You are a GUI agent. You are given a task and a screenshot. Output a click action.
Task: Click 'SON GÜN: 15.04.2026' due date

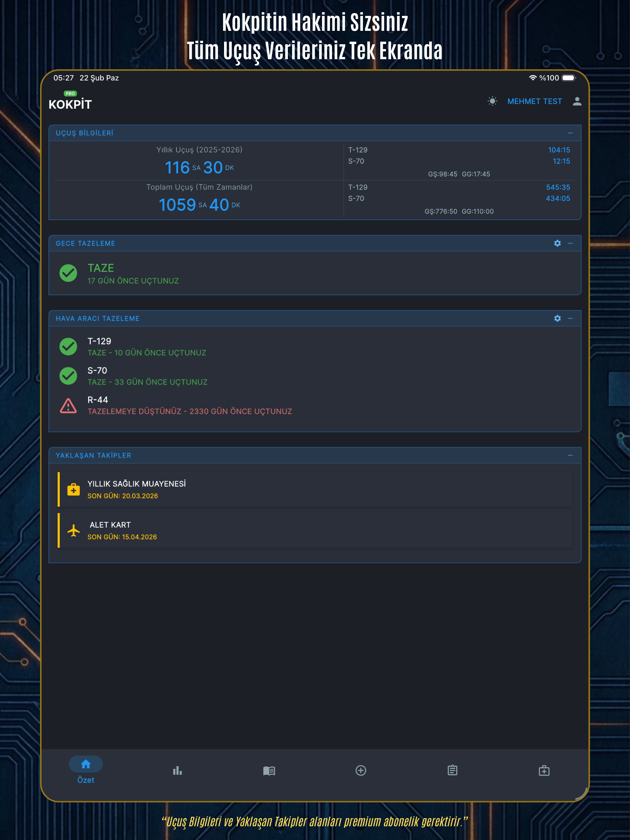coord(122,537)
